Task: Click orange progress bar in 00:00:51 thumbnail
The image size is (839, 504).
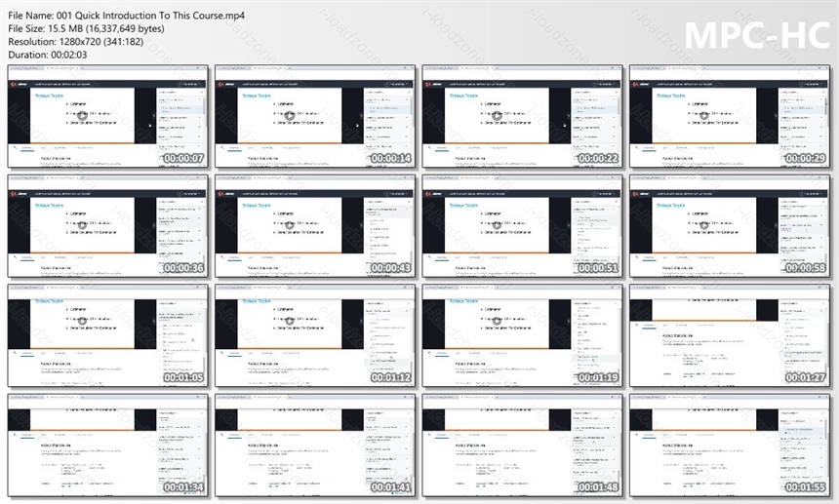Action: coord(498,252)
